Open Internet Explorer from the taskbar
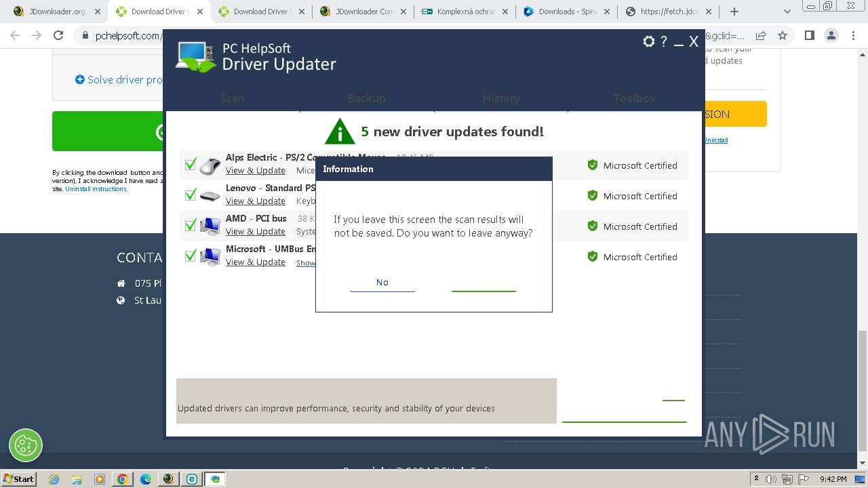Image resolution: width=868 pixels, height=488 pixels. [54, 479]
